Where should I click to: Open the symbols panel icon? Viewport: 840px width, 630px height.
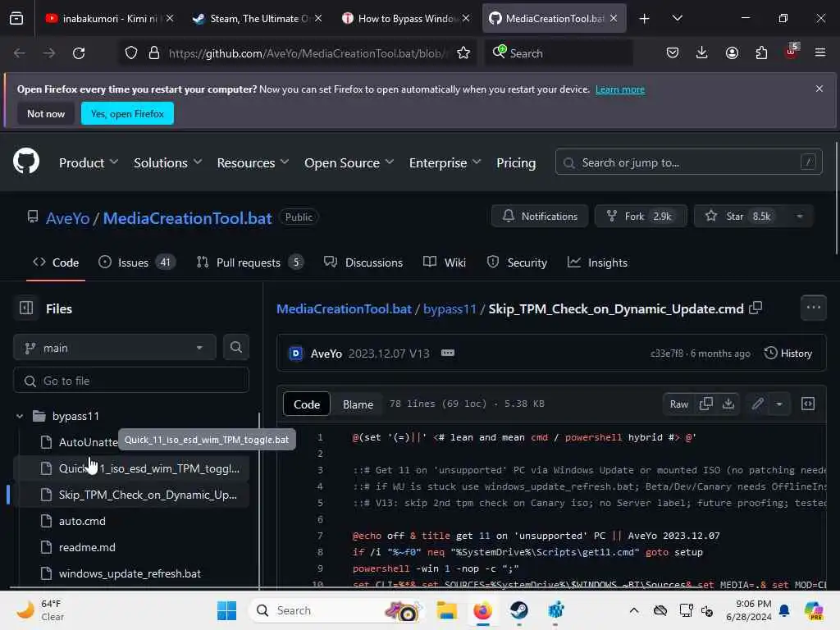point(808,404)
